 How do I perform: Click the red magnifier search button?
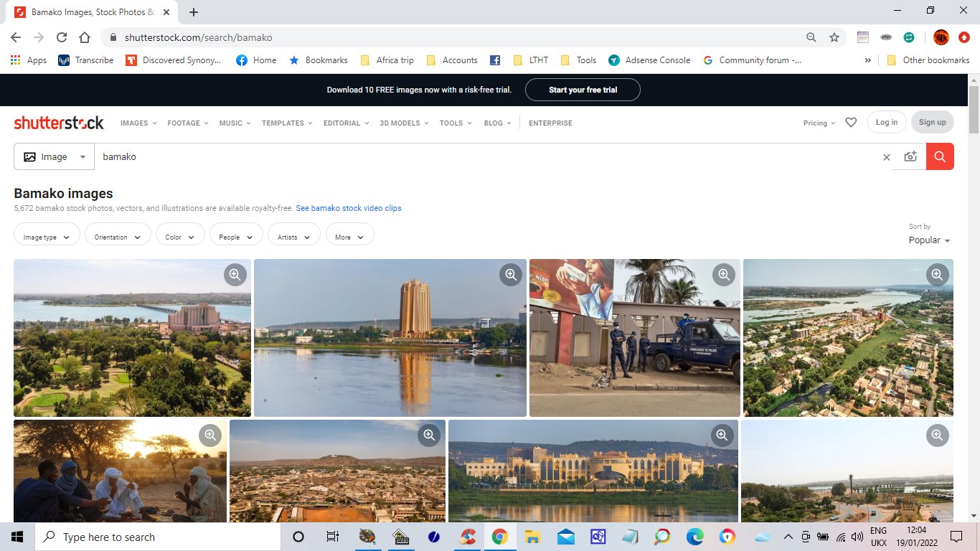[x=939, y=156]
